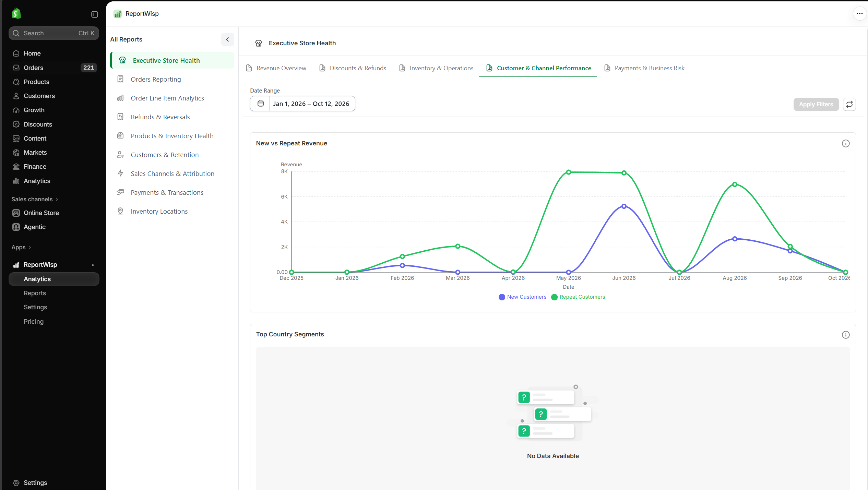Switch to Discounts & Refunds tab

353,68
